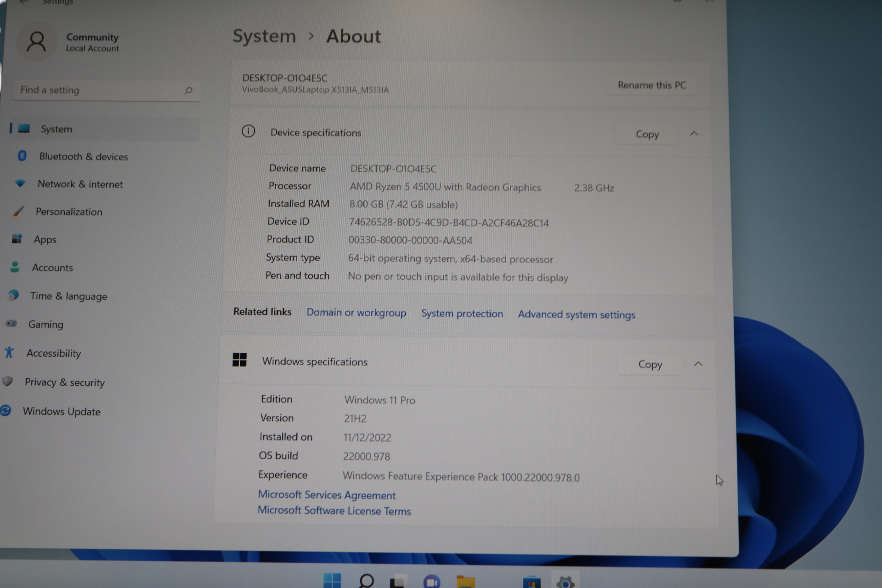Open Privacy & security settings
The height and width of the screenshot is (588, 882).
pos(64,382)
